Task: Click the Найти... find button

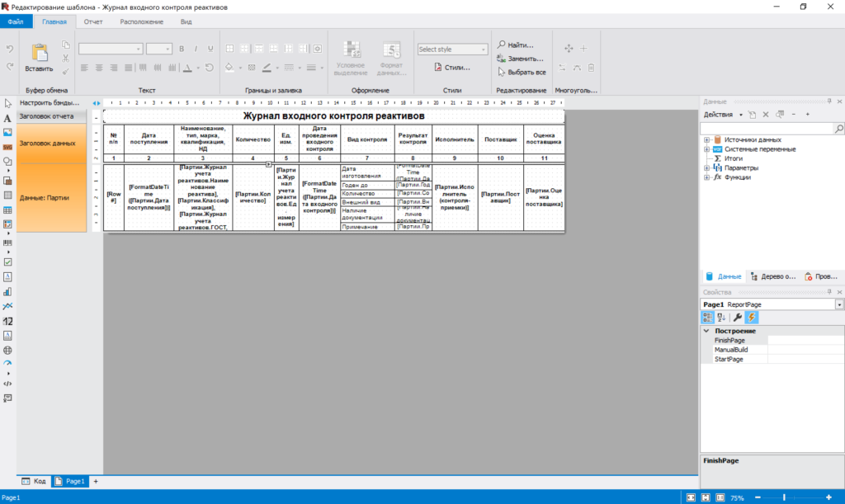Action: tap(516, 45)
